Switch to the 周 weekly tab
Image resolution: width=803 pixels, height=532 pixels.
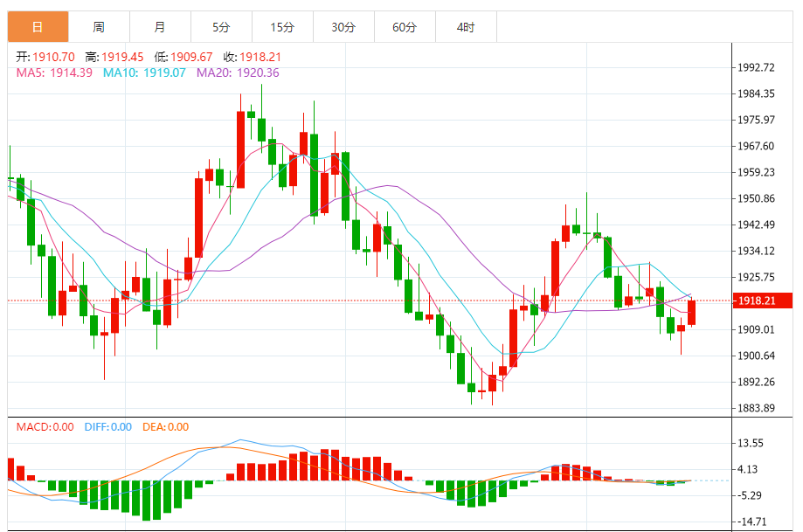pos(99,26)
